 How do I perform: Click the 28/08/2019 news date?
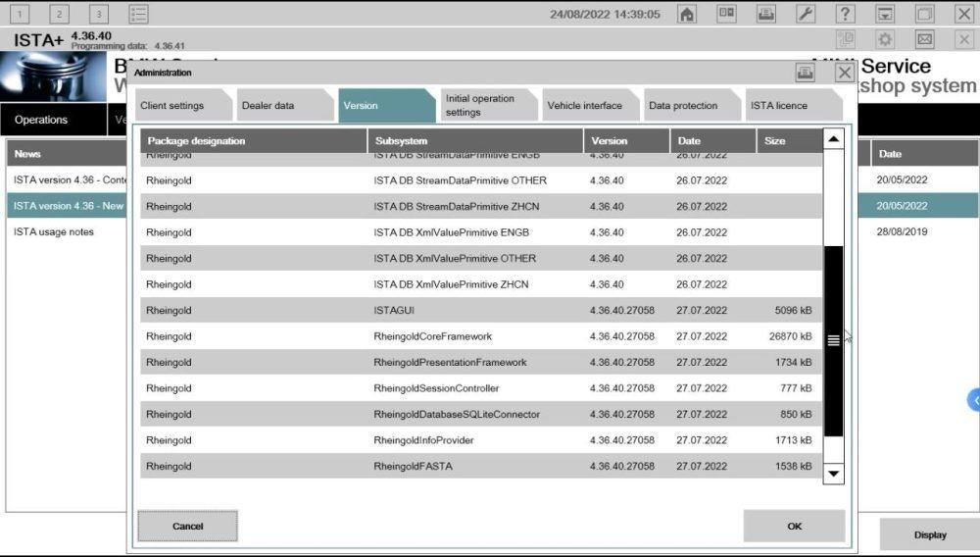click(902, 231)
